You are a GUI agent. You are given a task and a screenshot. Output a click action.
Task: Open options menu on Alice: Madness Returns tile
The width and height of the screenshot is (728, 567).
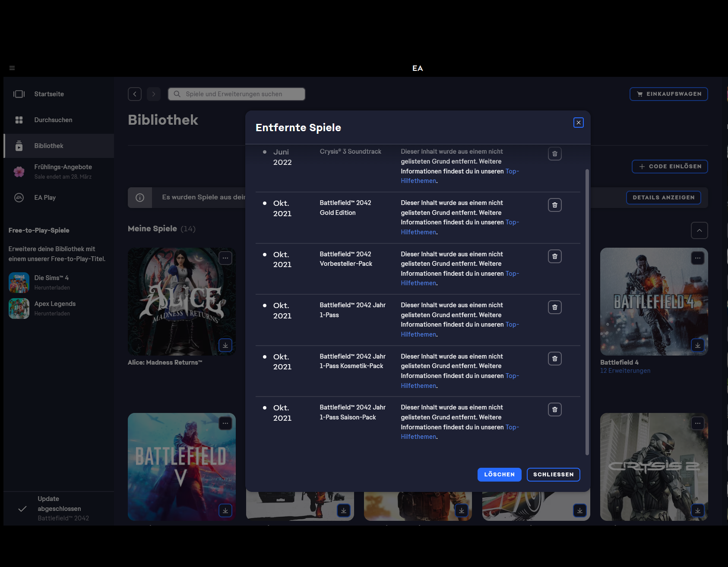pyautogui.click(x=225, y=258)
